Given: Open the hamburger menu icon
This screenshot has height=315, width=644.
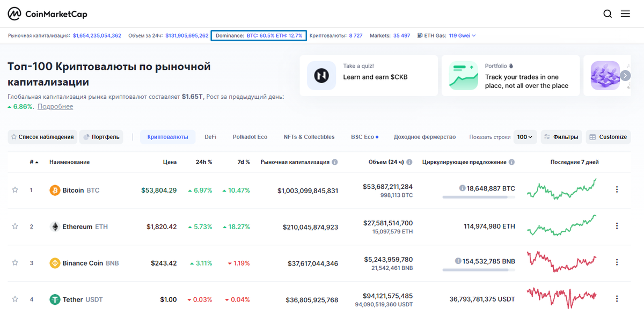Looking at the screenshot, I should point(625,14).
